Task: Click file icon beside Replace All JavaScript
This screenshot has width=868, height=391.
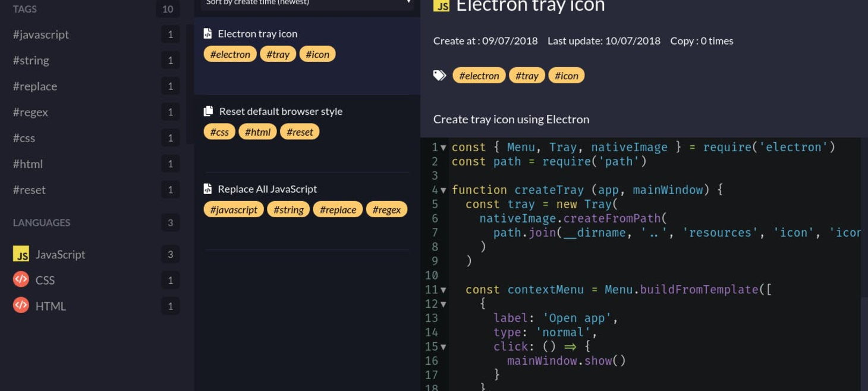Action: 207,189
